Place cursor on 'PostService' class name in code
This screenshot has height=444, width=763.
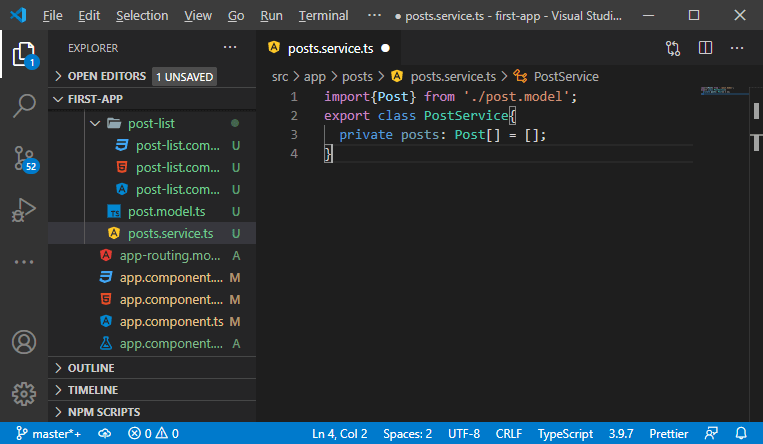(x=466, y=115)
